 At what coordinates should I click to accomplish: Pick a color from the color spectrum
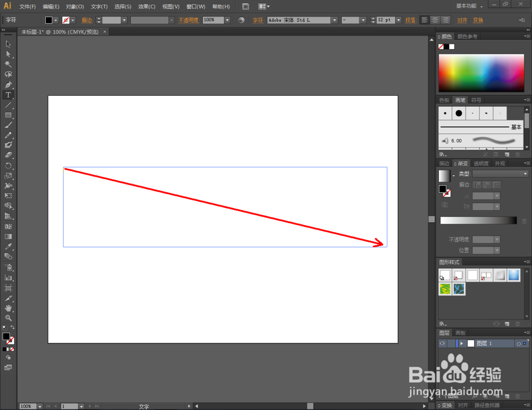point(481,73)
